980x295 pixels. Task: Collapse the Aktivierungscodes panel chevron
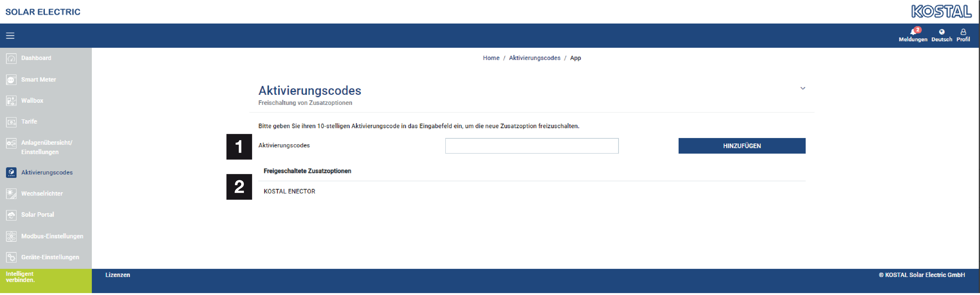tap(803, 88)
